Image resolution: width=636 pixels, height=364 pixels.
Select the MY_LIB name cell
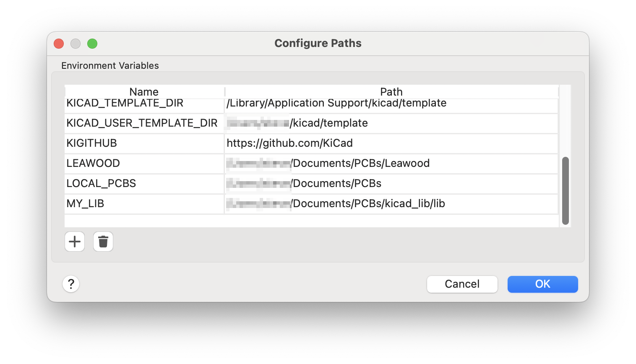click(x=85, y=203)
